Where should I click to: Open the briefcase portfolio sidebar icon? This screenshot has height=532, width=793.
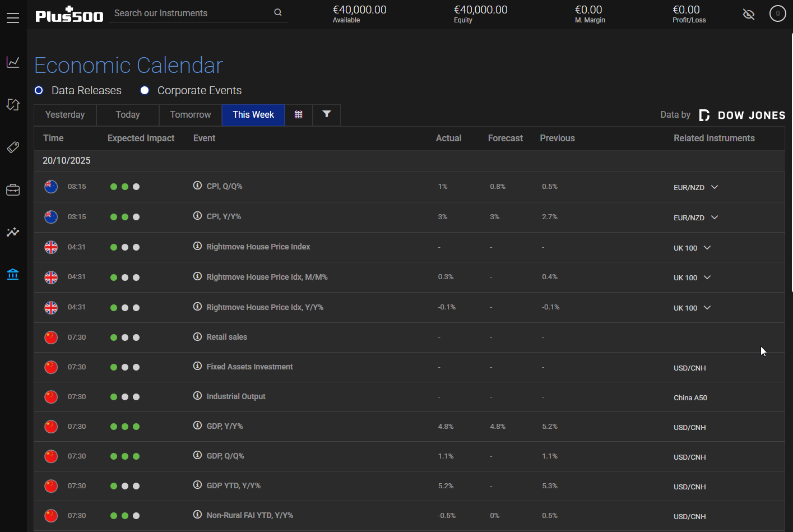tap(13, 190)
